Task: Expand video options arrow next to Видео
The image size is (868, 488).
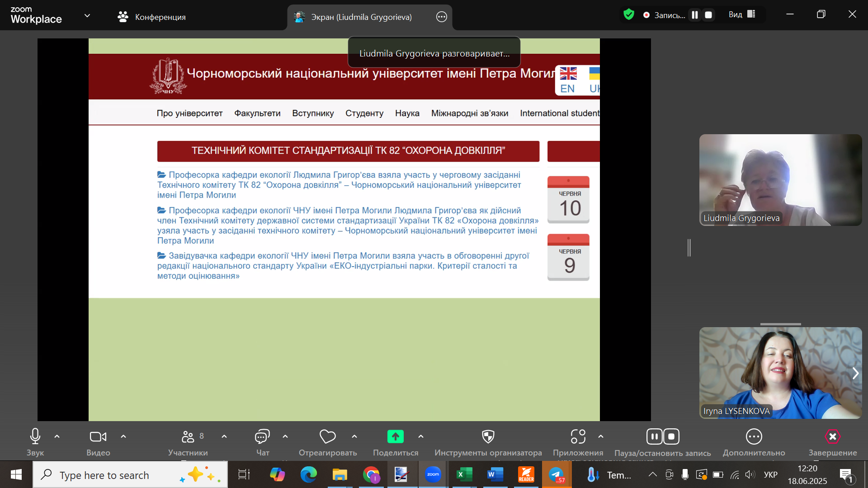Action: point(123,436)
